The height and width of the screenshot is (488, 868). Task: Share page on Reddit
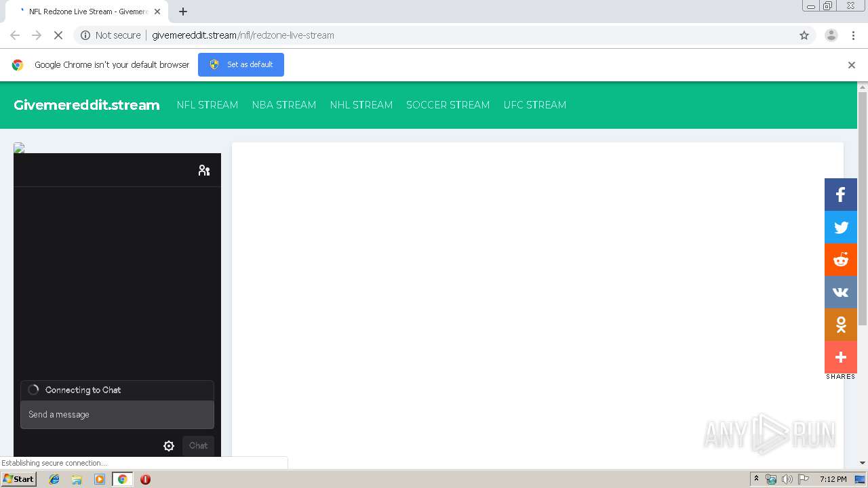[841, 260]
